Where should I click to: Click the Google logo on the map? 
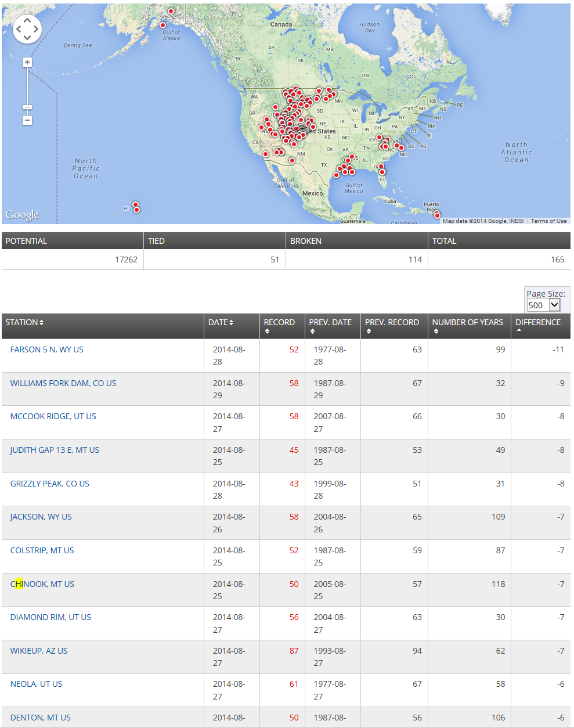22,215
